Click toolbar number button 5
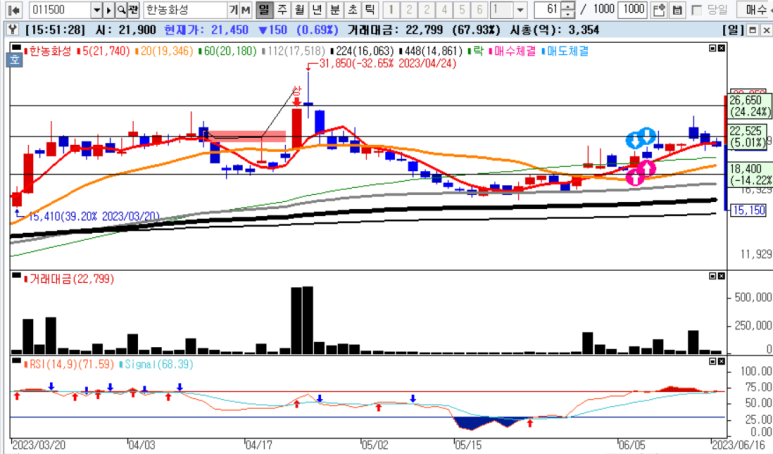 pos(462,9)
